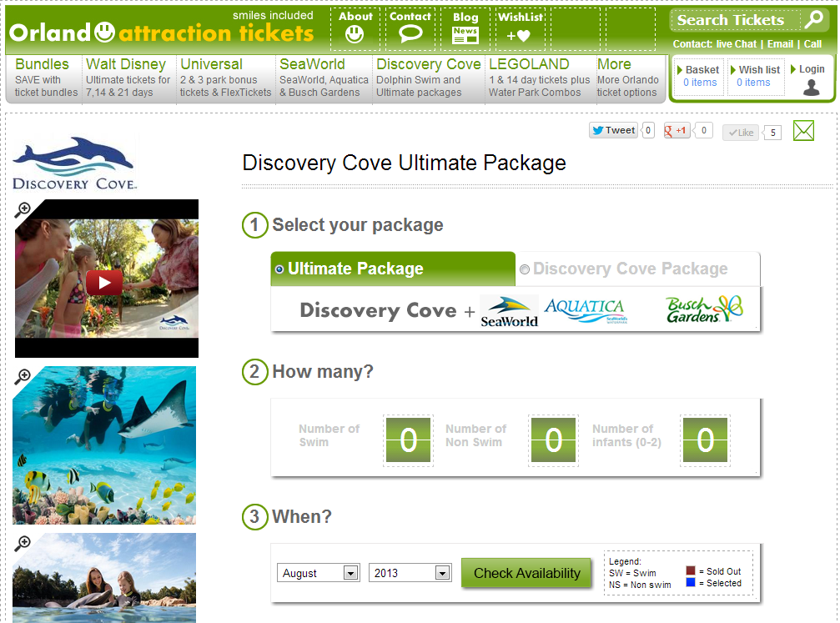
Task: Click the Google +1 button
Action: [x=677, y=130]
